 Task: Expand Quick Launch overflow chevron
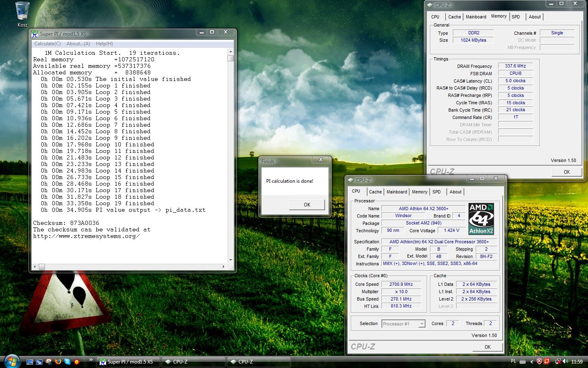pos(91,360)
